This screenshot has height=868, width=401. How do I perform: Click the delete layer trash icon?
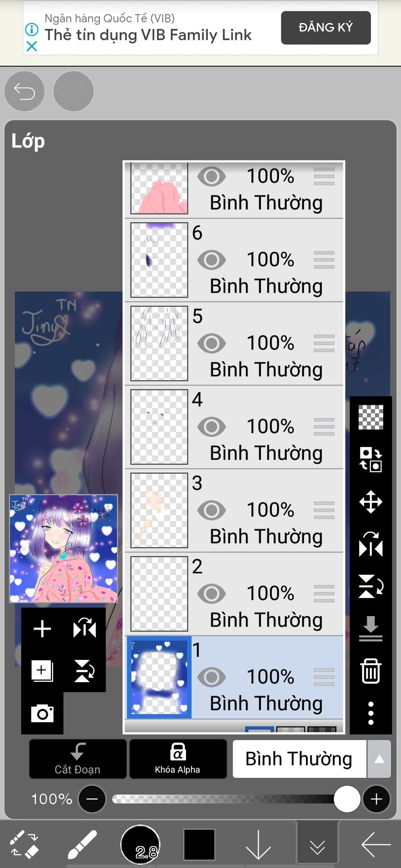click(x=370, y=671)
